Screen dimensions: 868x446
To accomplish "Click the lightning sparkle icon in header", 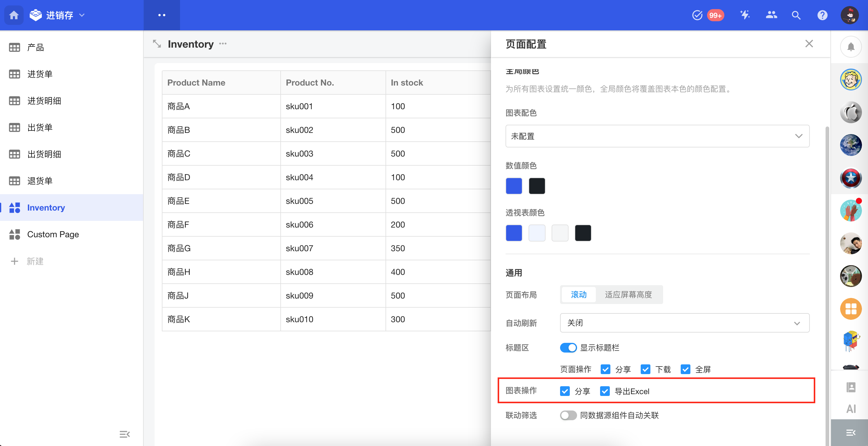I will 745,15.
